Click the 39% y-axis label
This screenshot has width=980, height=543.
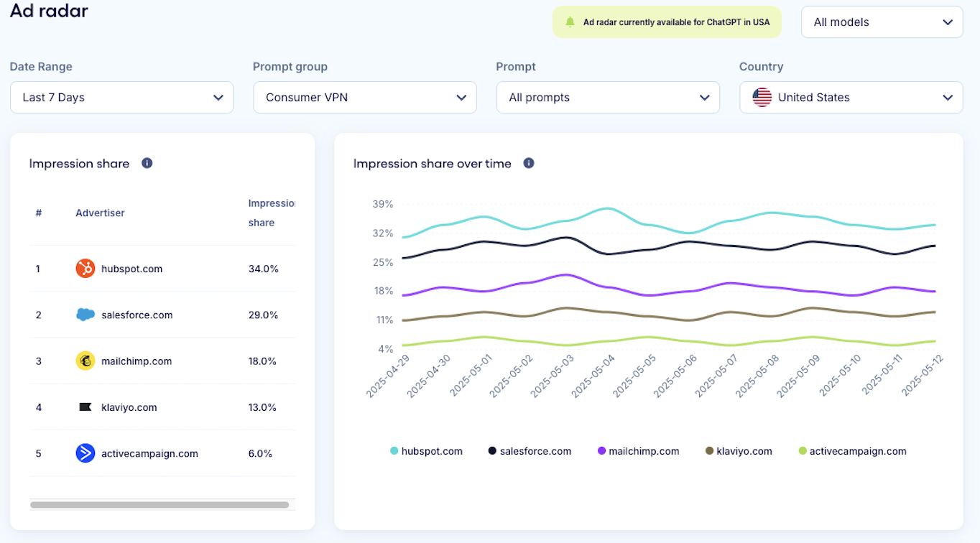(x=383, y=204)
